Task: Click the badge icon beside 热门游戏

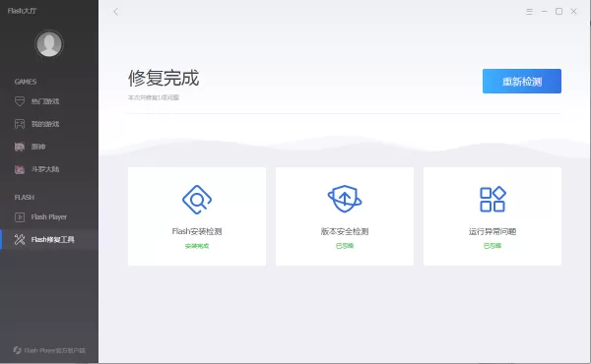Action: point(20,101)
